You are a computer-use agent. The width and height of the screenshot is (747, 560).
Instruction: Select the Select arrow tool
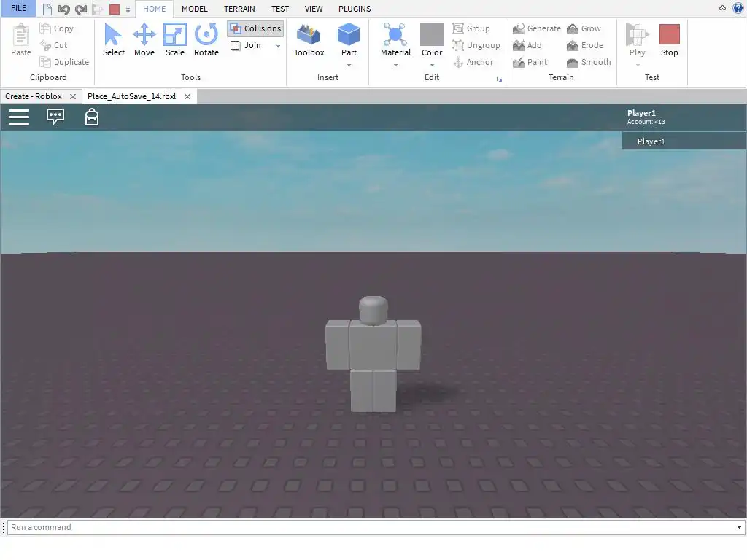click(x=113, y=41)
